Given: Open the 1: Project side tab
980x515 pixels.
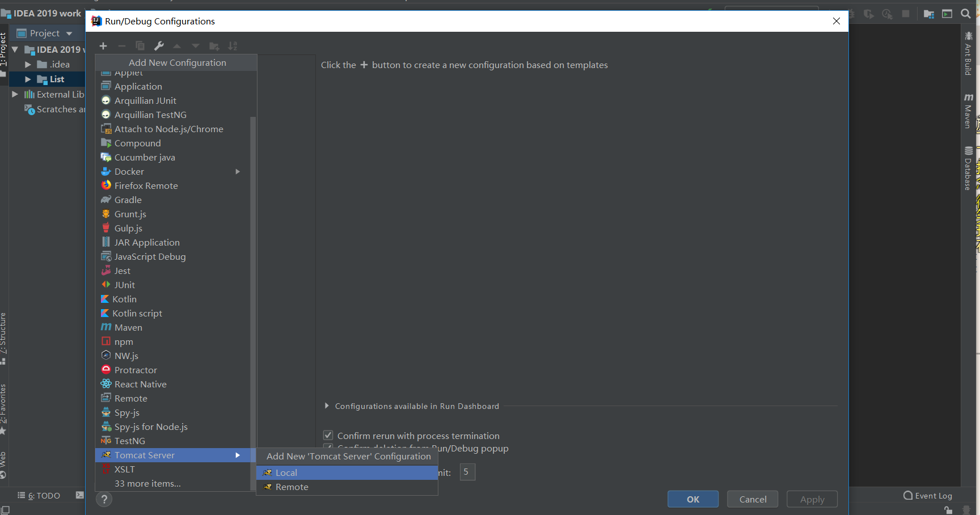Looking at the screenshot, I should click(x=3, y=54).
